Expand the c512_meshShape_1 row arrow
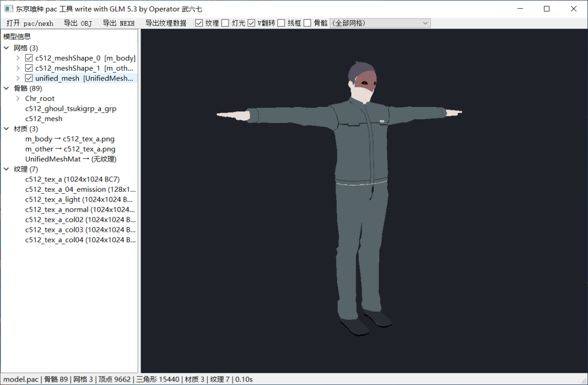 coord(18,68)
